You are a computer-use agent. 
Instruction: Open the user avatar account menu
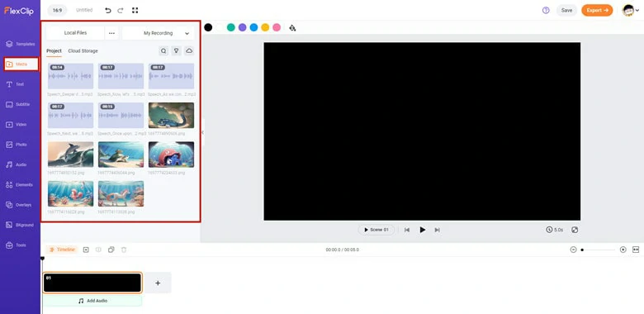coord(631,10)
